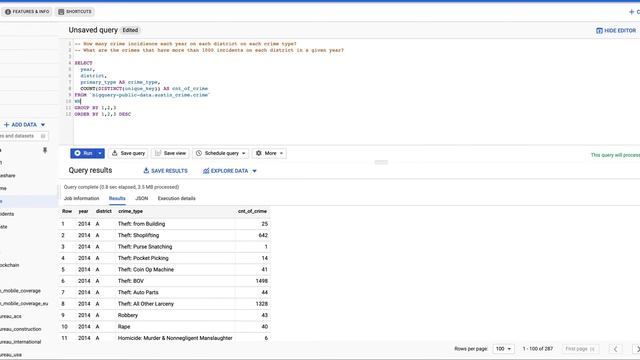The height and width of the screenshot is (360, 640).
Task: Select the _mobile_coverage_eu dataset in the sidebar
Action: coord(24,304)
